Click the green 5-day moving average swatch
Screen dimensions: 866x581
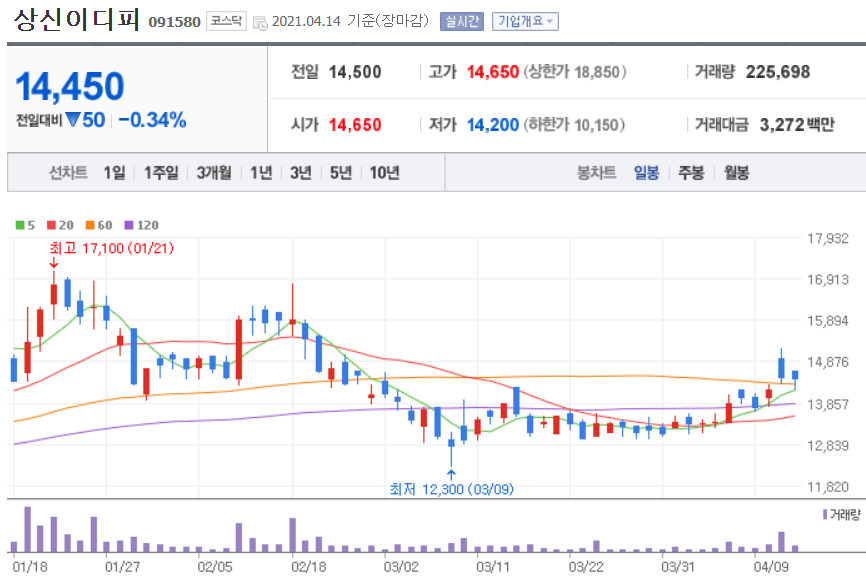(20, 225)
